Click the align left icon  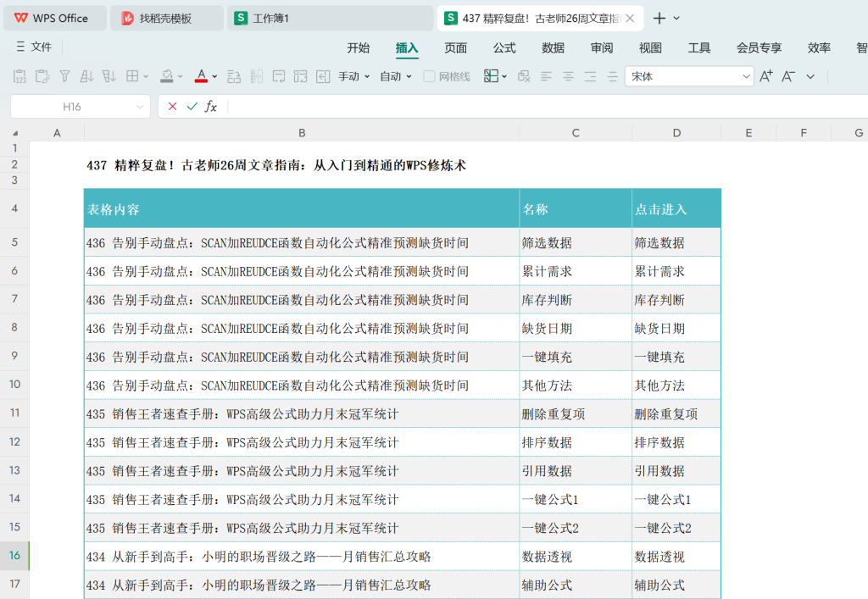pyautogui.click(x=547, y=76)
